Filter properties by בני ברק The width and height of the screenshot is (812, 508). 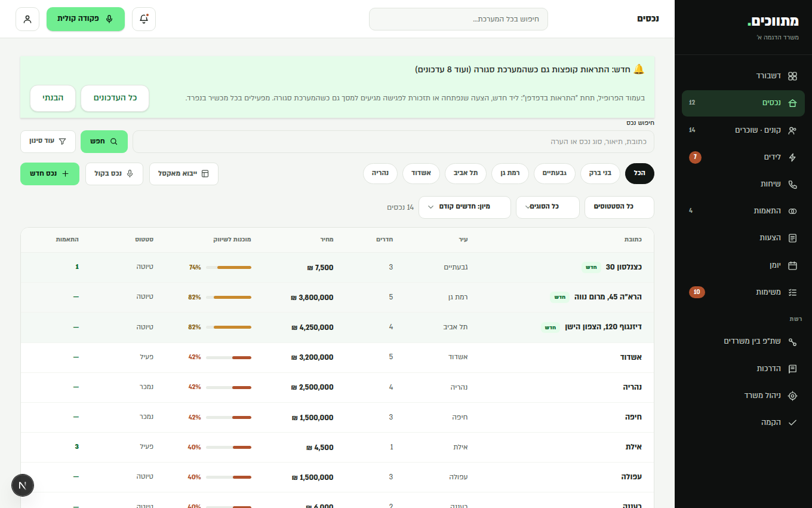pyautogui.click(x=600, y=173)
